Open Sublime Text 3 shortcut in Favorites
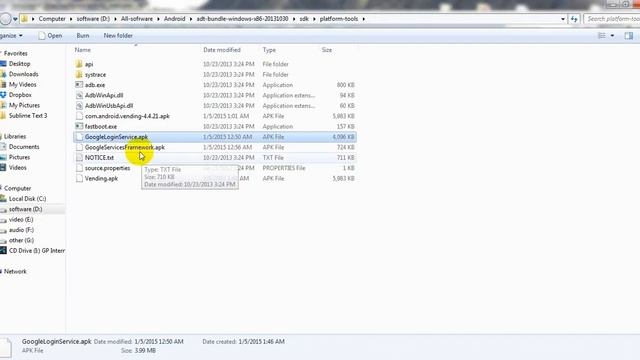The image size is (640, 360). pyautogui.click(x=28, y=116)
